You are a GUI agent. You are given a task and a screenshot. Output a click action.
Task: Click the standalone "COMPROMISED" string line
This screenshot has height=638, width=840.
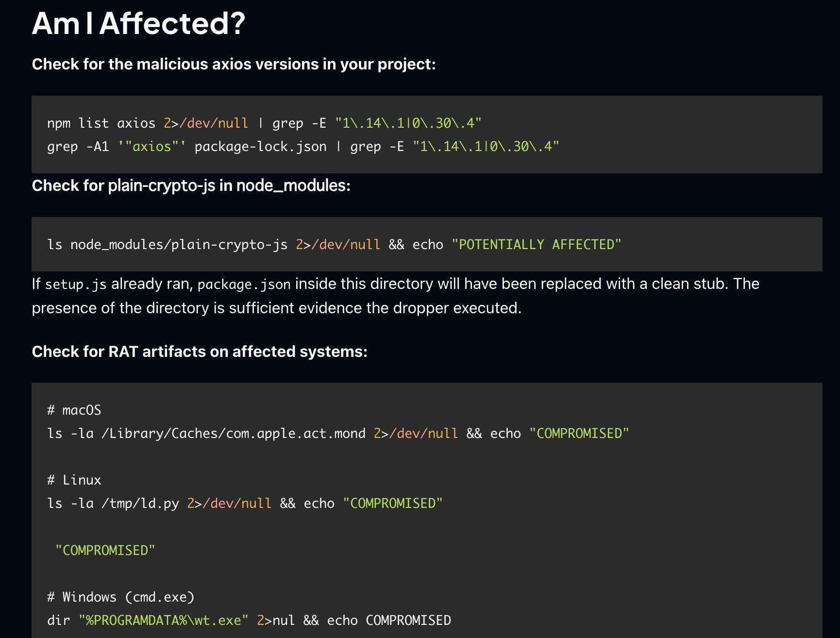[105, 550]
